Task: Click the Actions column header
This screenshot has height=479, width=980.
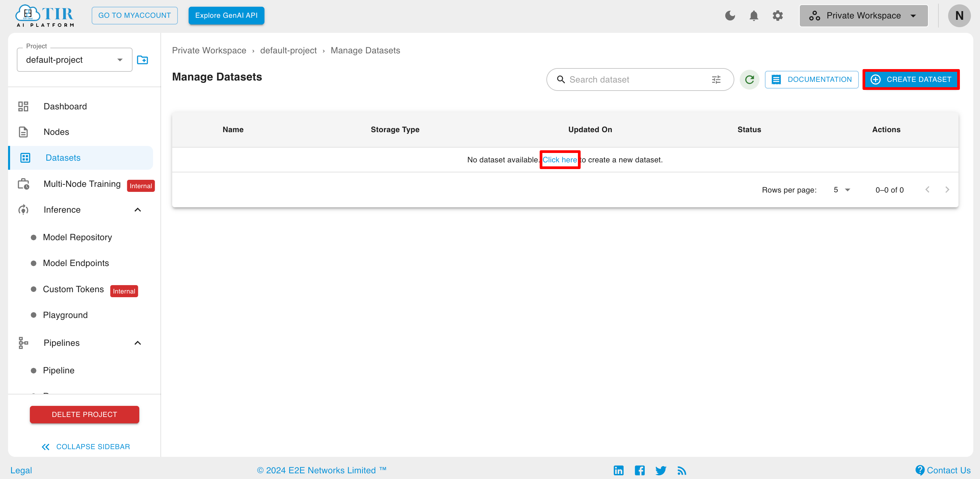Action: tap(886, 129)
